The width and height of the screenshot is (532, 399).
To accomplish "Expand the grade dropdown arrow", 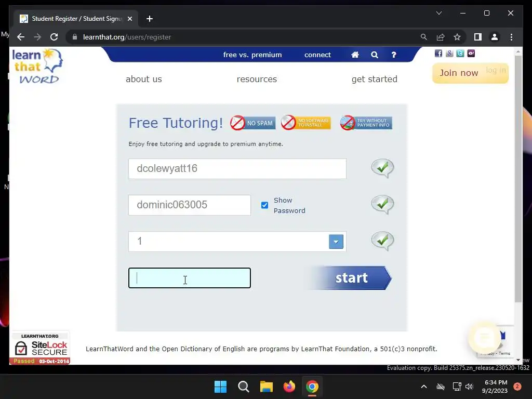I will pyautogui.click(x=336, y=242).
